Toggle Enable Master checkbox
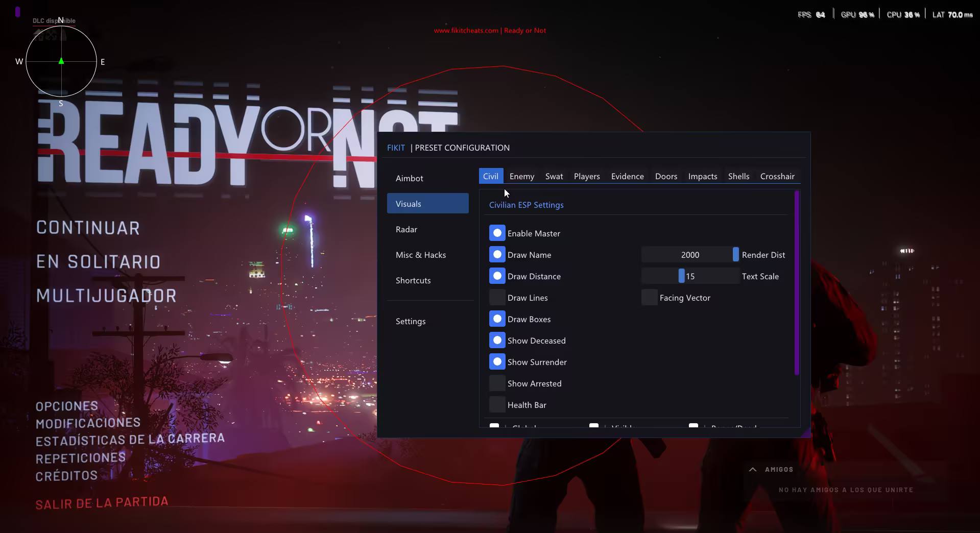 tap(497, 233)
